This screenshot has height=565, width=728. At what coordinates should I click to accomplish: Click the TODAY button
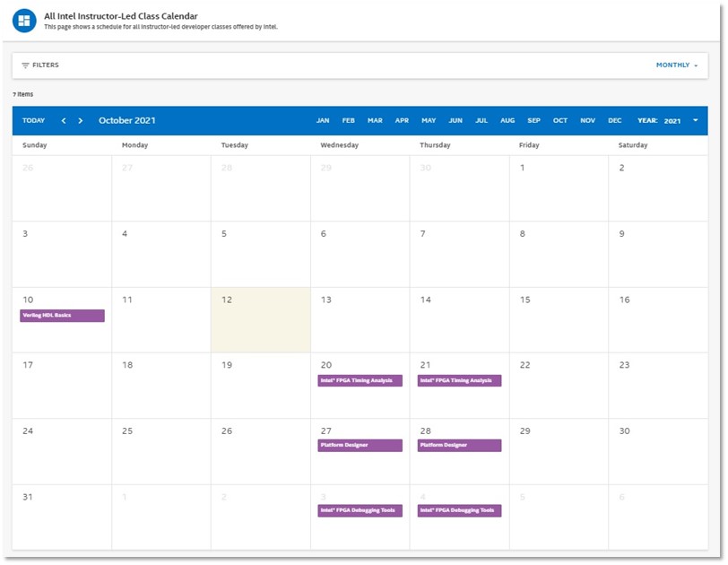tap(33, 121)
